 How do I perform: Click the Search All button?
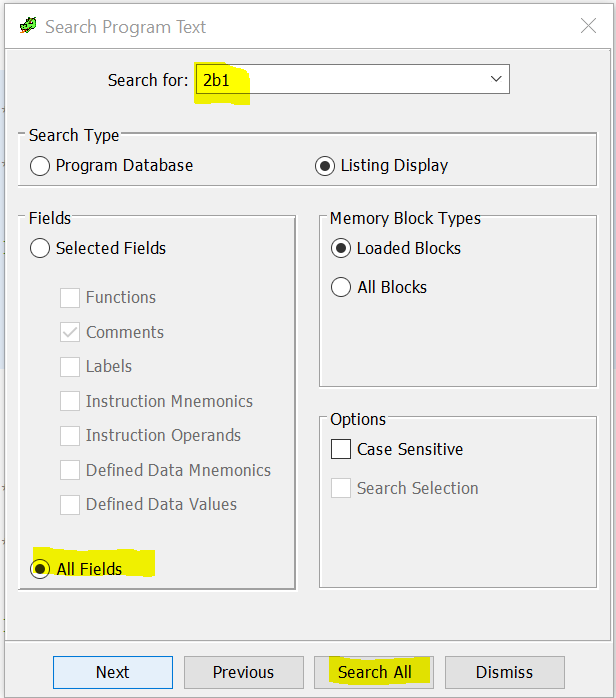coord(374,672)
